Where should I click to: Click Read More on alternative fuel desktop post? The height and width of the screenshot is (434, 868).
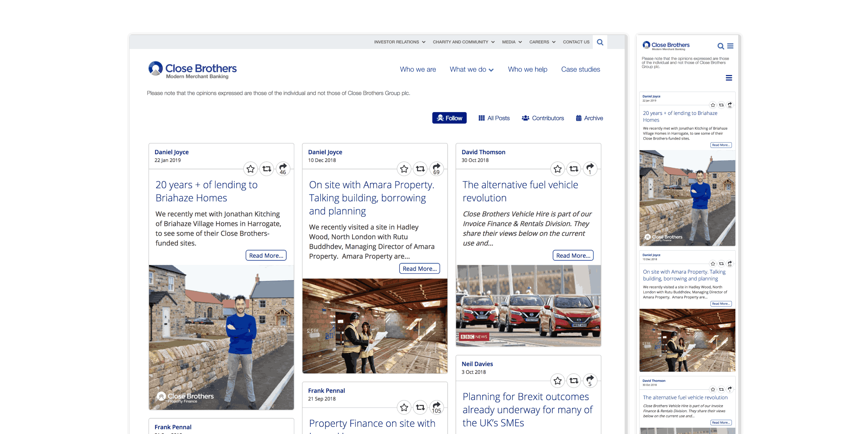(573, 256)
